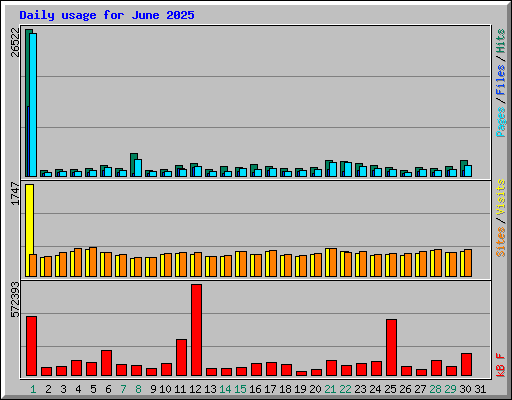Click day label 13 on the x-axis

coord(210,389)
